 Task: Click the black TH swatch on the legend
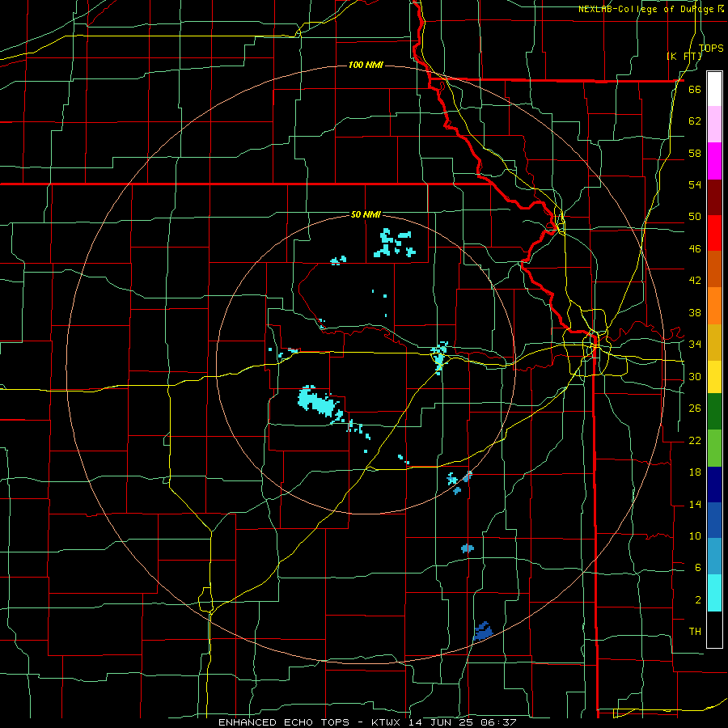[x=714, y=629]
